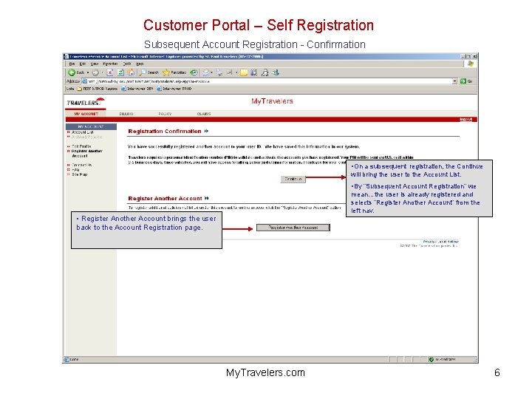Open the TEST & PROD Regions links folder

pos(97,89)
